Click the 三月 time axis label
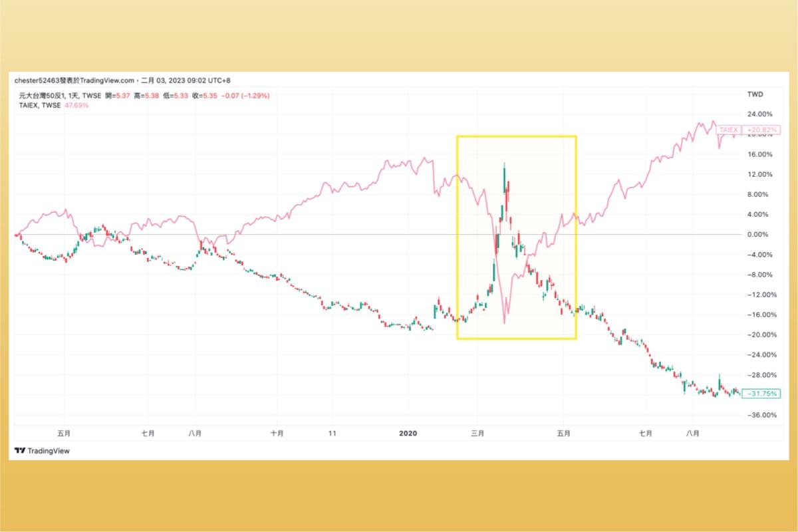The height and width of the screenshot is (532, 798). coord(477,433)
